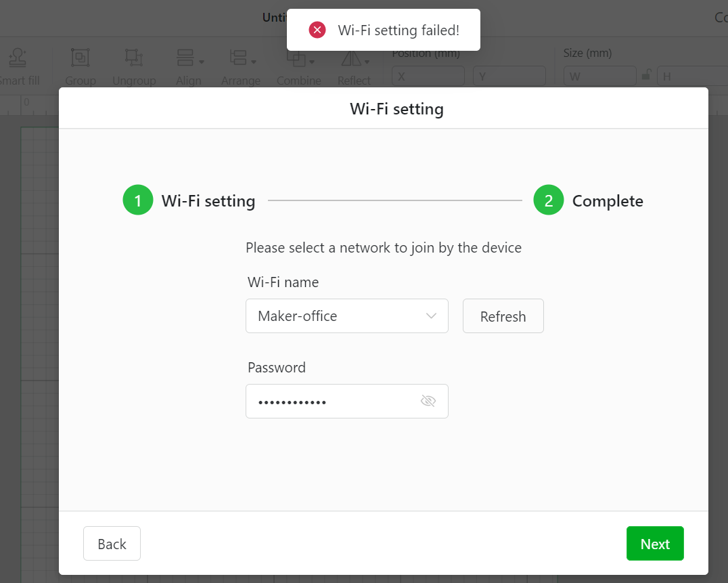The height and width of the screenshot is (583, 728).
Task: Click the Smart fill tool icon
Action: coord(18,58)
